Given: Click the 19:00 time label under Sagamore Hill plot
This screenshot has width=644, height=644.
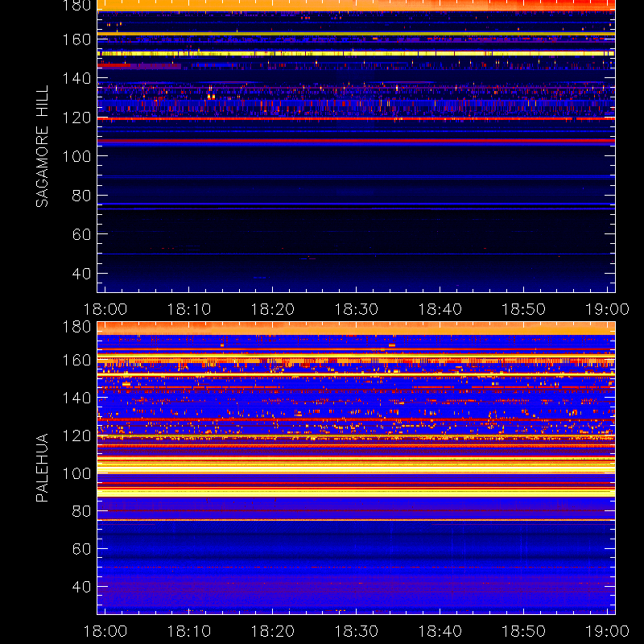Looking at the screenshot, I should 607,309.
